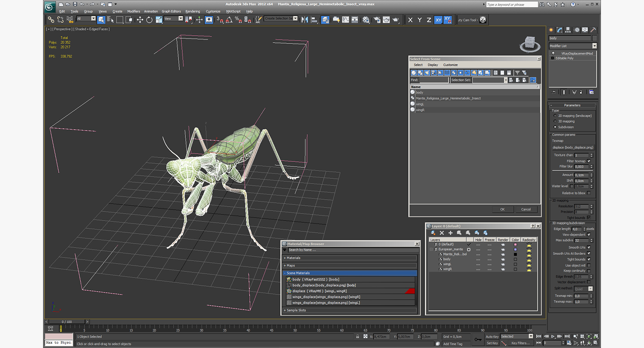Select the 3D mapping radio option
644x348 pixels.
click(x=555, y=121)
